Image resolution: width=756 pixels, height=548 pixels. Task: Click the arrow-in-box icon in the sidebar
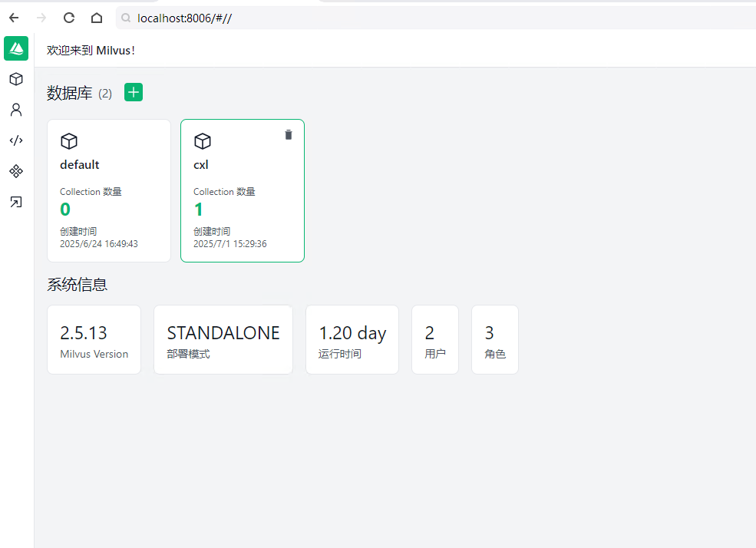click(16, 202)
